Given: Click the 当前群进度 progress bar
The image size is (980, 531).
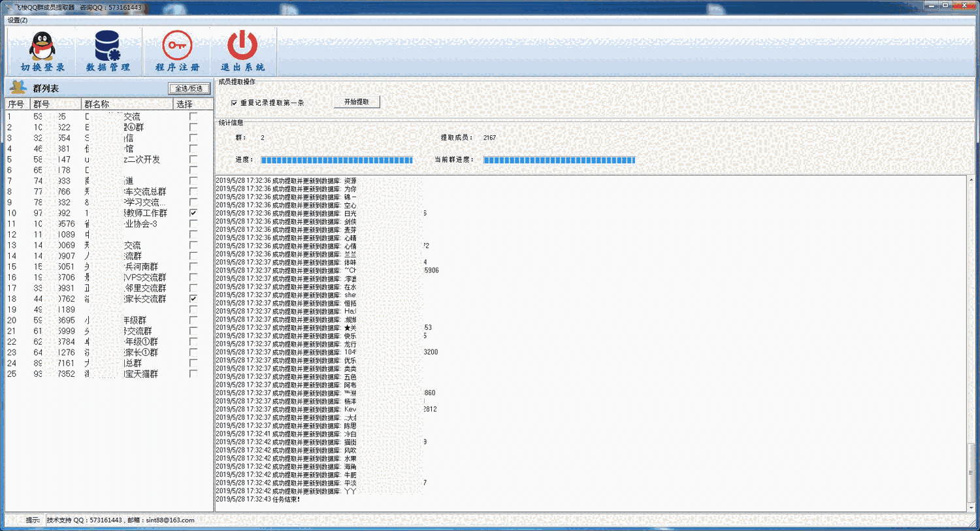Looking at the screenshot, I should pyautogui.click(x=559, y=160).
